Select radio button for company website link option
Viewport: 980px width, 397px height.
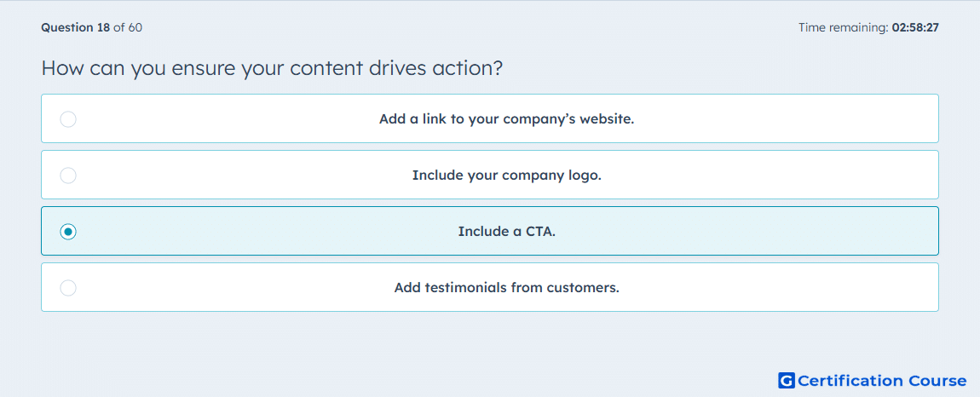pos(68,118)
